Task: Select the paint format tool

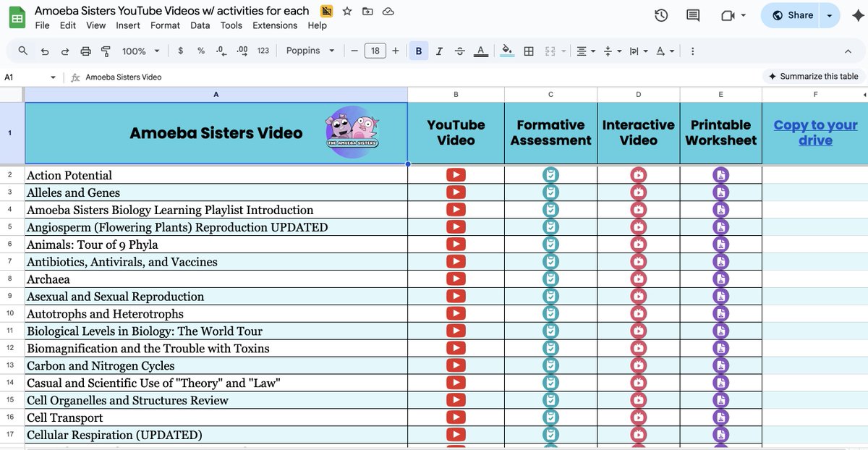Action: tap(106, 51)
